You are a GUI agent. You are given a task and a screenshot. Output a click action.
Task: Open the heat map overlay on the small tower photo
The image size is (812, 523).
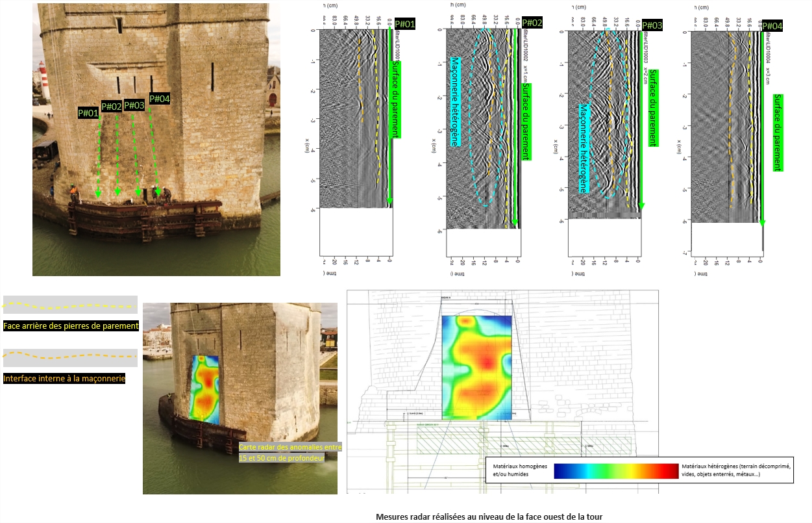[204, 387]
